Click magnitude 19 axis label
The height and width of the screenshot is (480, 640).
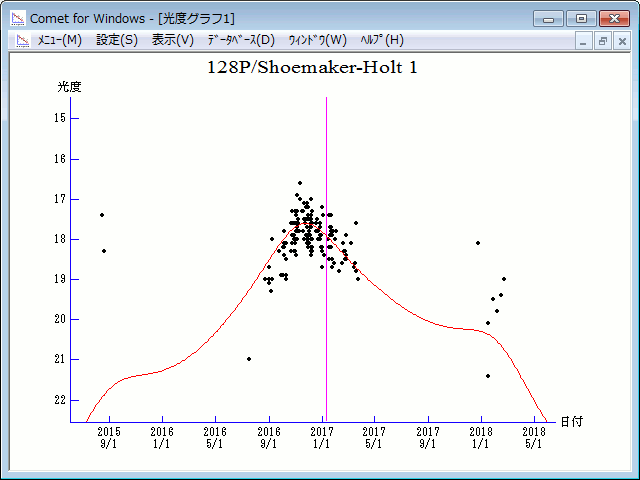(x=60, y=279)
